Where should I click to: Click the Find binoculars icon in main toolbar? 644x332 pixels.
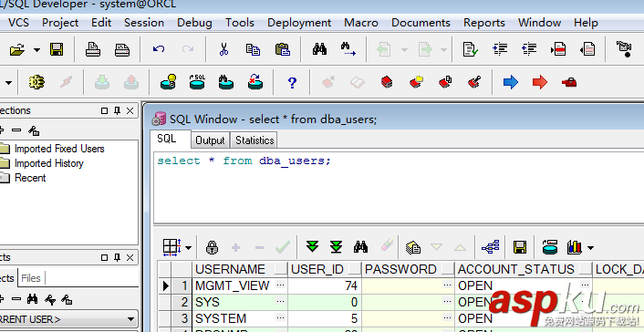(319, 50)
